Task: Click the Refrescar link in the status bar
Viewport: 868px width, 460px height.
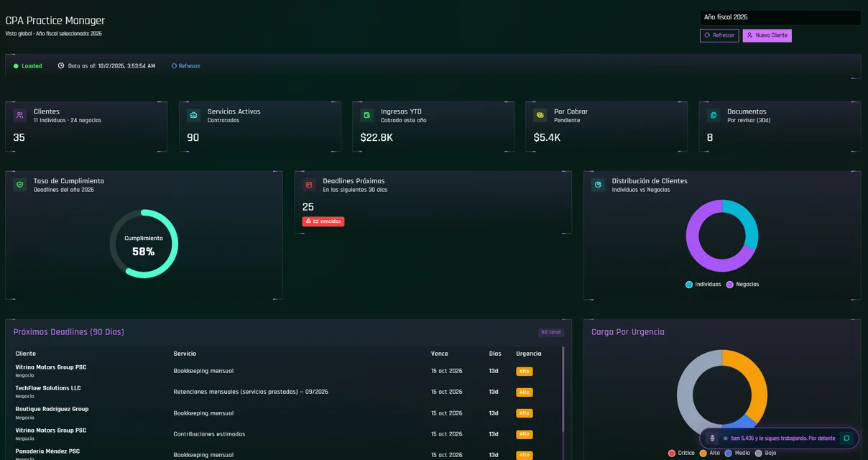Action: point(186,66)
